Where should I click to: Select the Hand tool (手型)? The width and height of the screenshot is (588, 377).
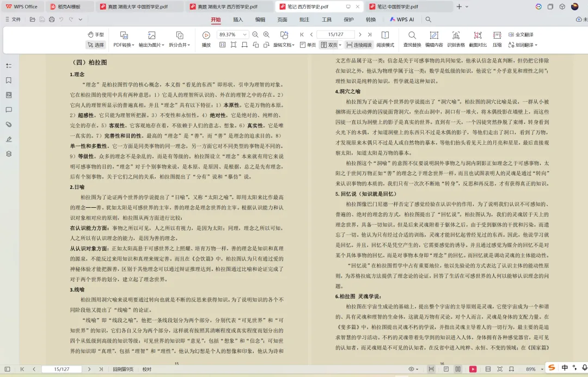pos(95,33)
